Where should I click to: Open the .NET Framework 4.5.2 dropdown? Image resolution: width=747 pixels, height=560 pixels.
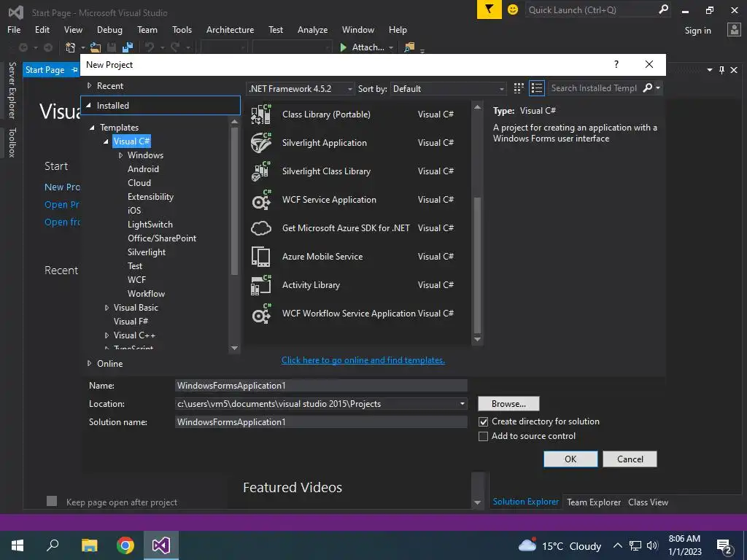[301, 88]
